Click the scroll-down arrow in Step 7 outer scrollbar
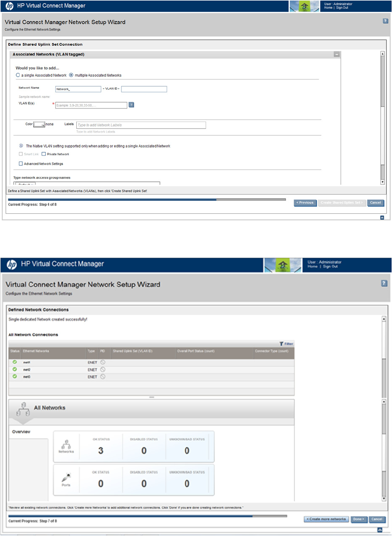The image size is (392, 536). coord(384,499)
